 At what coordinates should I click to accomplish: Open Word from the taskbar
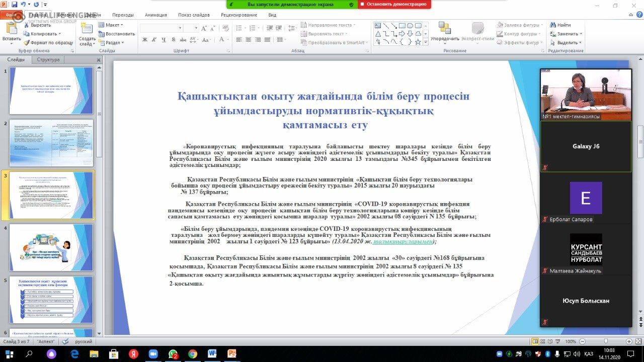pos(212,354)
